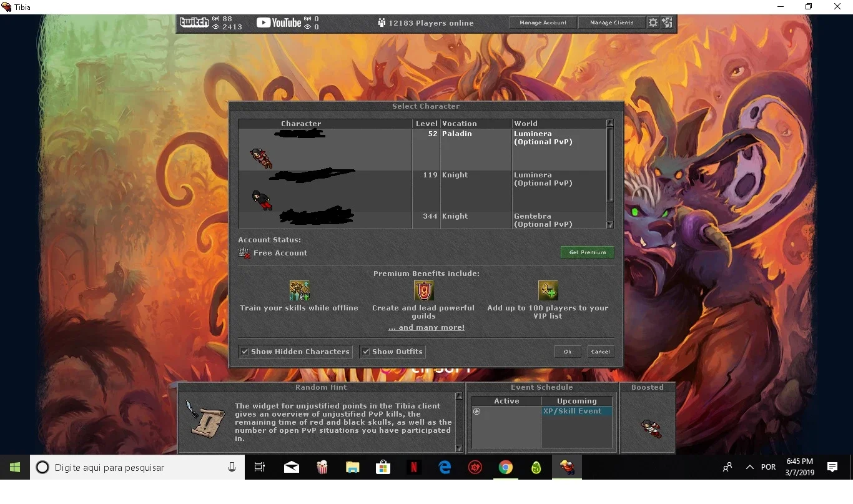853x504 pixels.
Task: Launch Google Chrome from the taskbar
Action: tap(506, 467)
